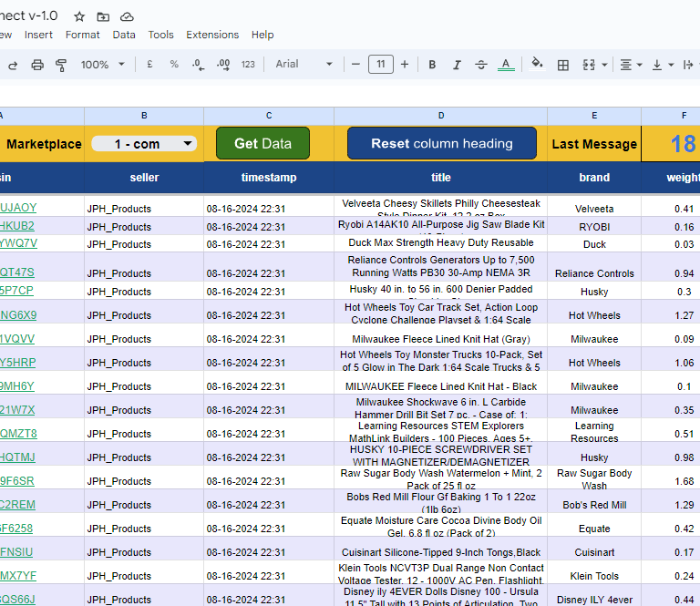
Task: Activate the paint format tool
Action: (61, 65)
